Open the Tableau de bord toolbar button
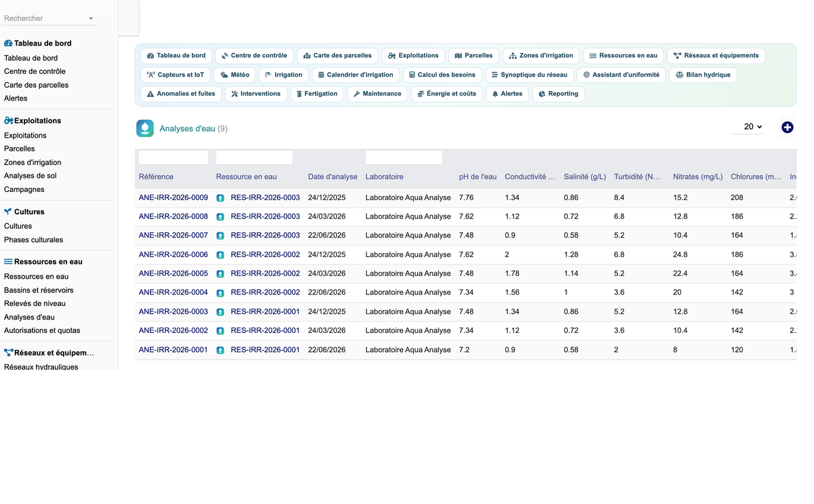This screenshot has width=814, height=504. click(x=176, y=56)
